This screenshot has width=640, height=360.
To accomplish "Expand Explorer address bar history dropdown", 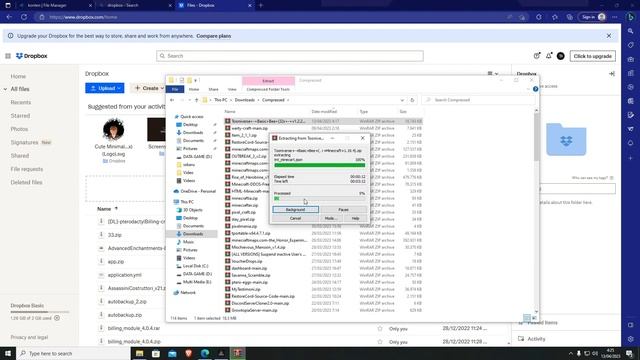I will tap(402, 100).
